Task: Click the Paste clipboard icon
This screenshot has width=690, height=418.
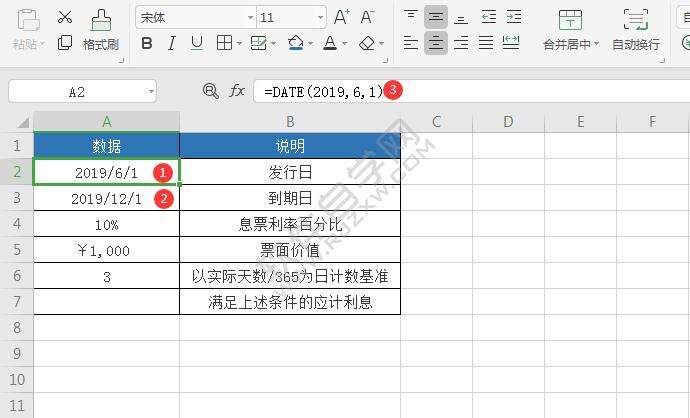Action: click(x=29, y=20)
